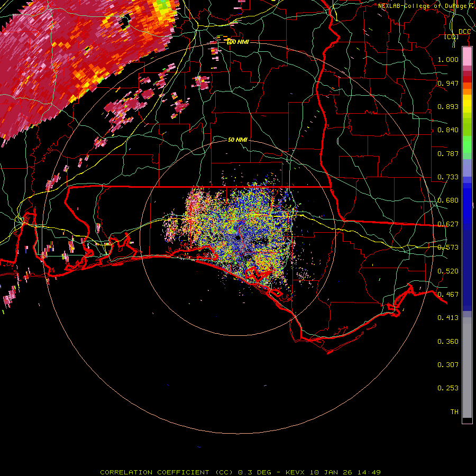This screenshot has width=476, height=476.
Task: Click the 100 NMI range ring label
Action: 238,42
